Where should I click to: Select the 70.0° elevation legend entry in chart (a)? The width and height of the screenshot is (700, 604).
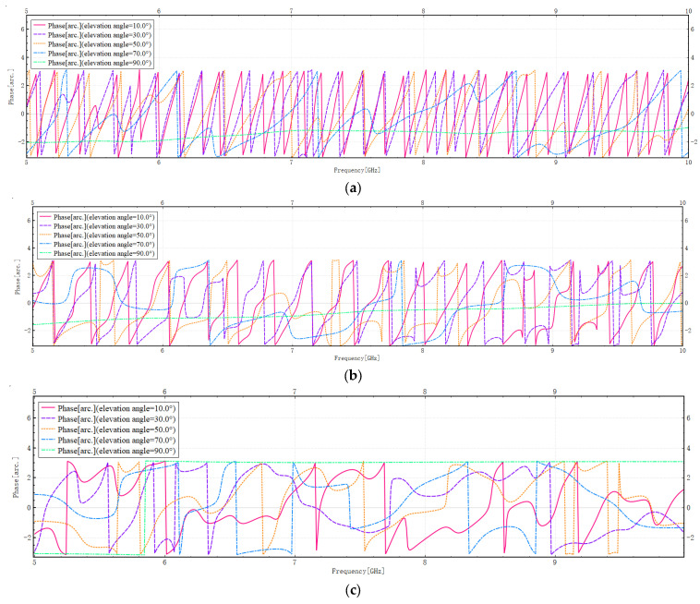click(x=92, y=54)
